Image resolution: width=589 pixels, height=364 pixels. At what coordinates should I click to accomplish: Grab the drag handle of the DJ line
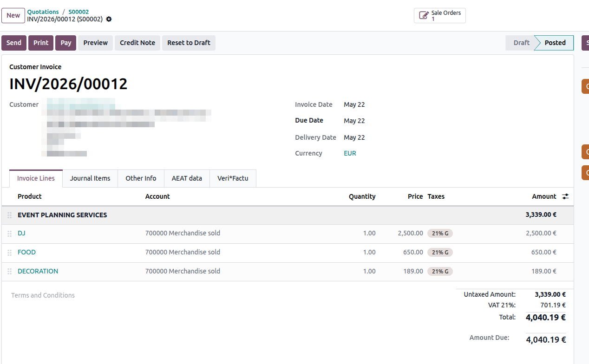(9, 234)
